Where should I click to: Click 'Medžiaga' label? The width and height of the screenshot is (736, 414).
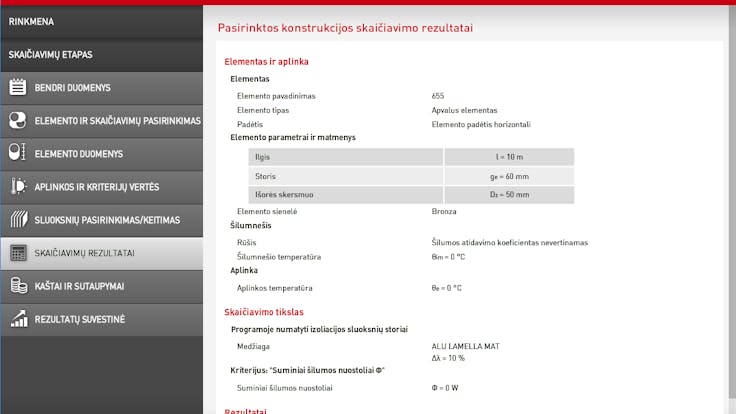pyautogui.click(x=253, y=346)
